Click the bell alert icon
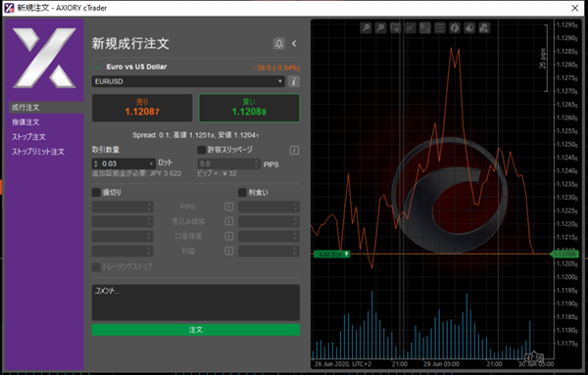The height and width of the screenshot is (375, 588). pos(279,44)
